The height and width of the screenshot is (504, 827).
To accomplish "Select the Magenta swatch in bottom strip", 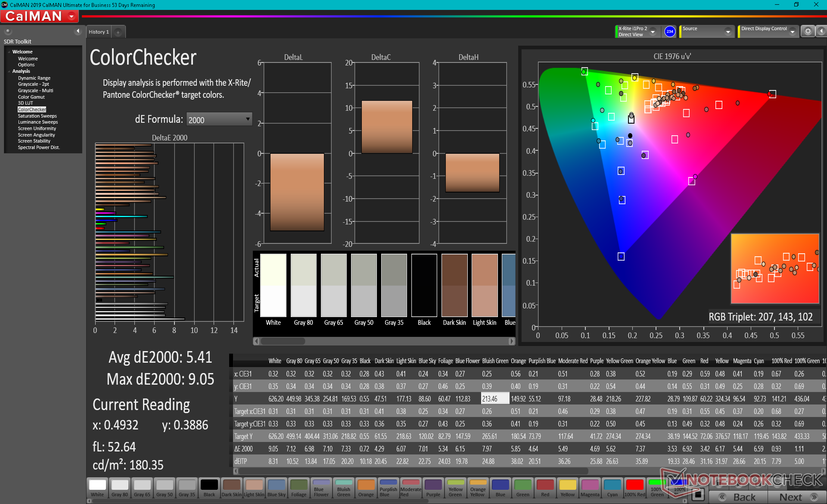I will pyautogui.click(x=590, y=488).
